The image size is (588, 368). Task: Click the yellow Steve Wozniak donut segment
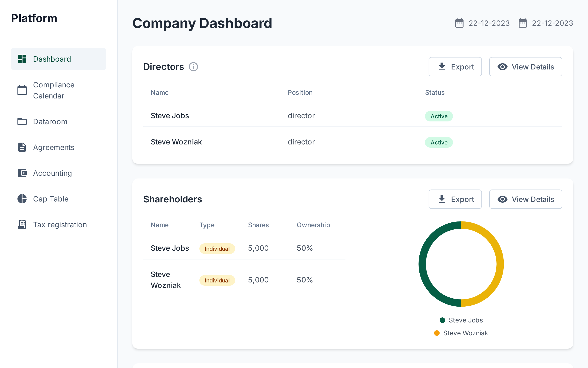[500, 264]
